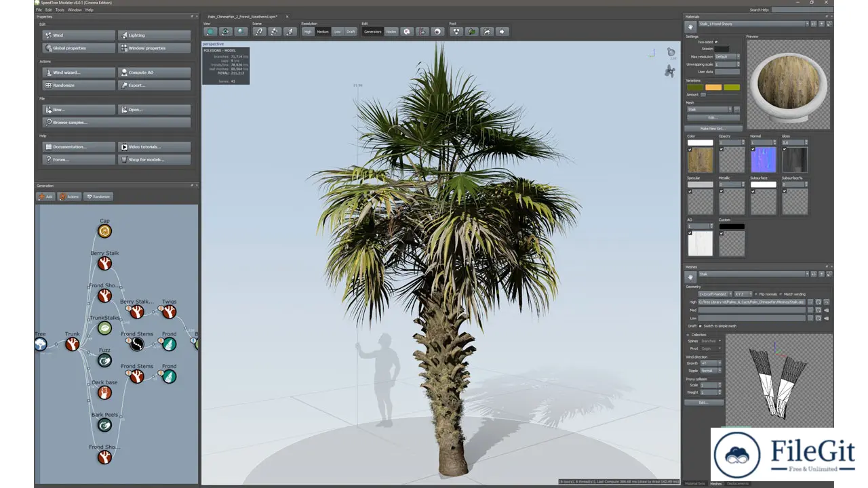
Task: Click the Wind wizard button
Action: coord(79,73)
